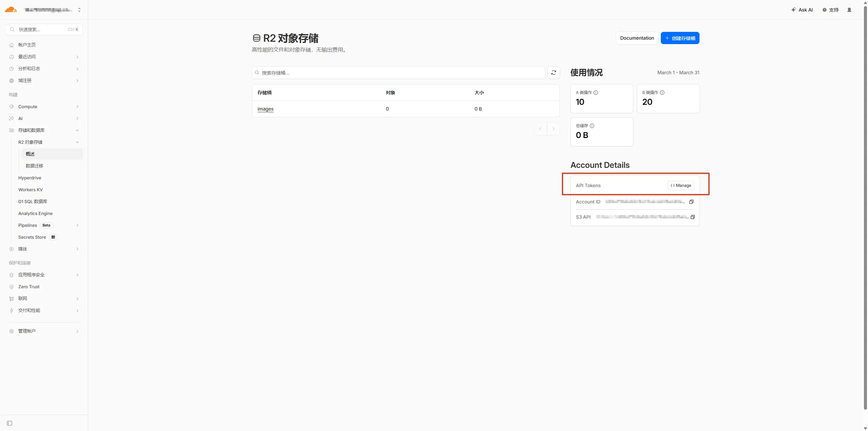Open Workers KV in the sidebar
Image resolution: width=868 pixels, height=431 pixels.
coord(31,190)
